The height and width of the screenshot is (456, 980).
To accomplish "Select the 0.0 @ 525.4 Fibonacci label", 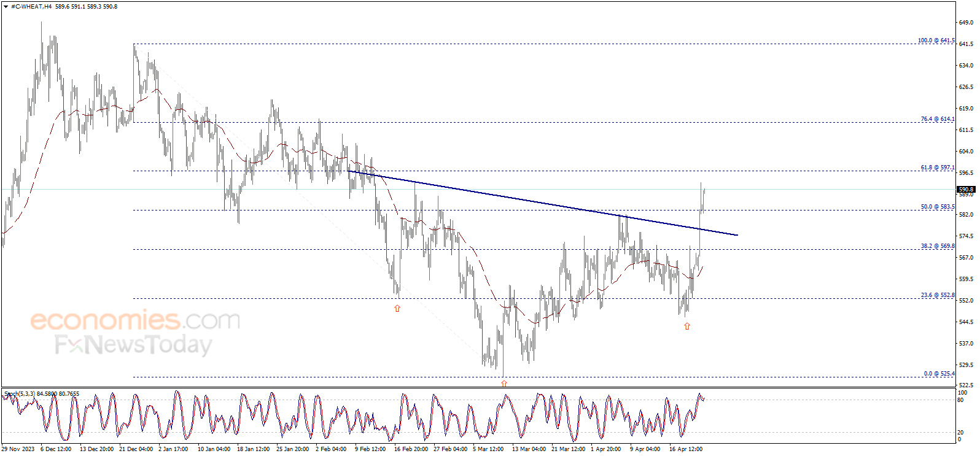I will pos(939,374).
